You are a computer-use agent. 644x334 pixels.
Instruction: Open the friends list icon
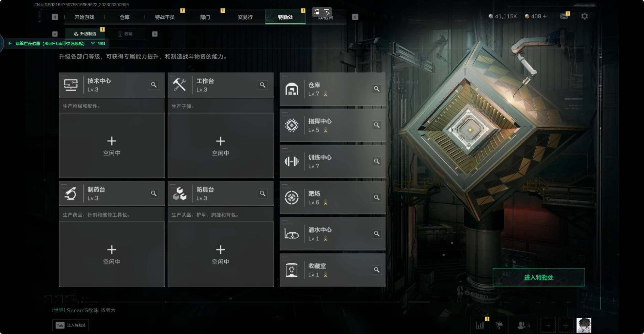click(x=523, y=325)
